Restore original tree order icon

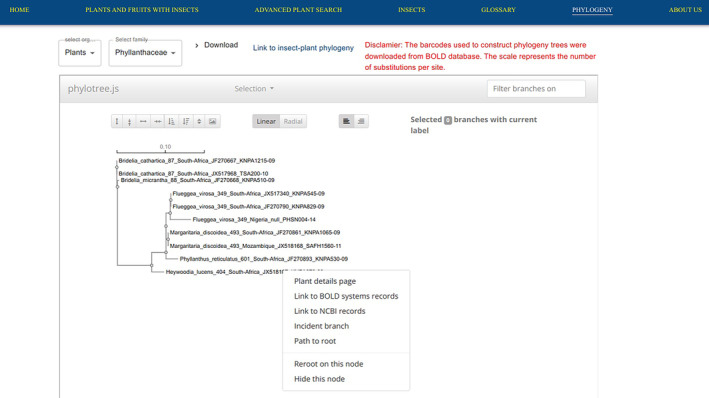(199, 121)
